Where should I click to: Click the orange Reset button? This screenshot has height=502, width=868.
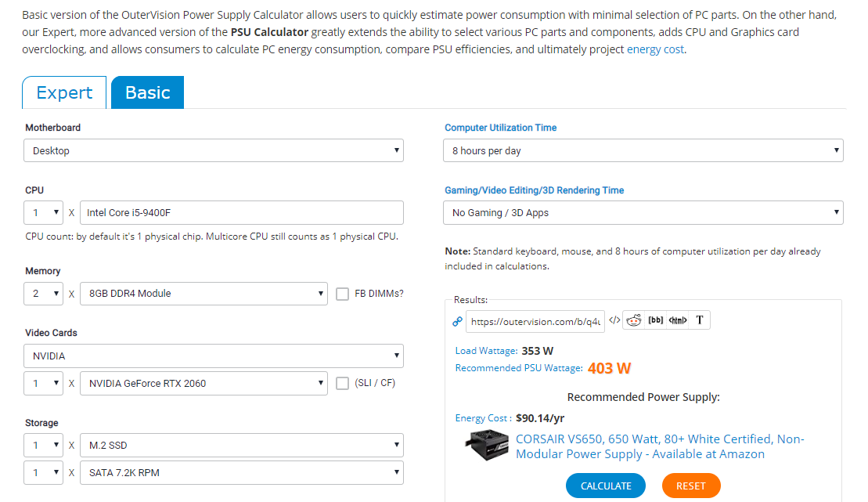(x=690, y=486)
